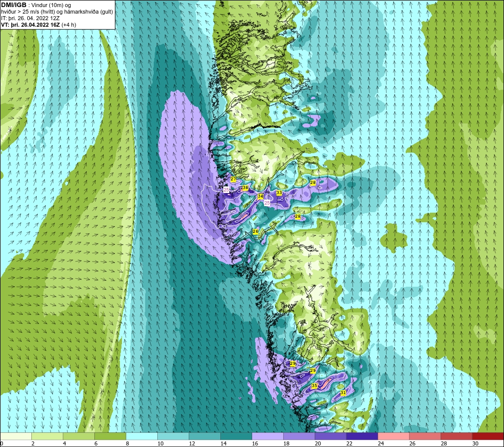Click the yellow 38 gust label

pos(245,187)
